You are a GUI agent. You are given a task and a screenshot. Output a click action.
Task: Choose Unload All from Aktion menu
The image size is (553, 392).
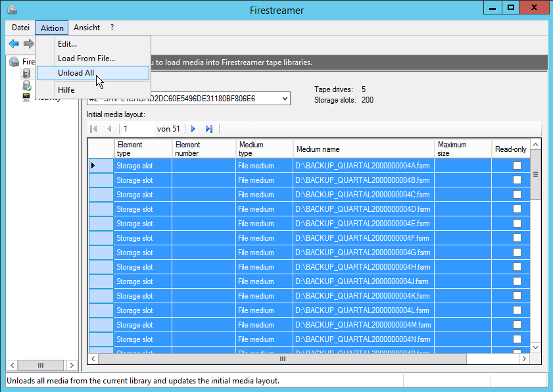point(76,73)
